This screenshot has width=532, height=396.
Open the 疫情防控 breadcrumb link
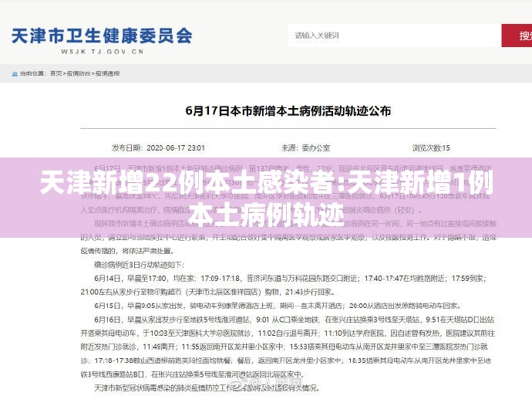[x=79, y=73]
